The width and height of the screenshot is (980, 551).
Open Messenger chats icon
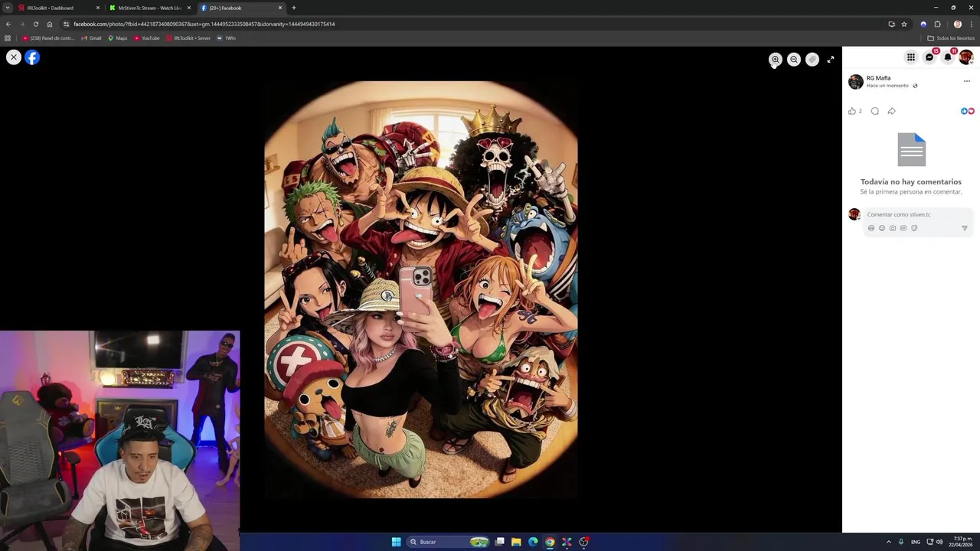pyautogui.click(x=929, y=57)
